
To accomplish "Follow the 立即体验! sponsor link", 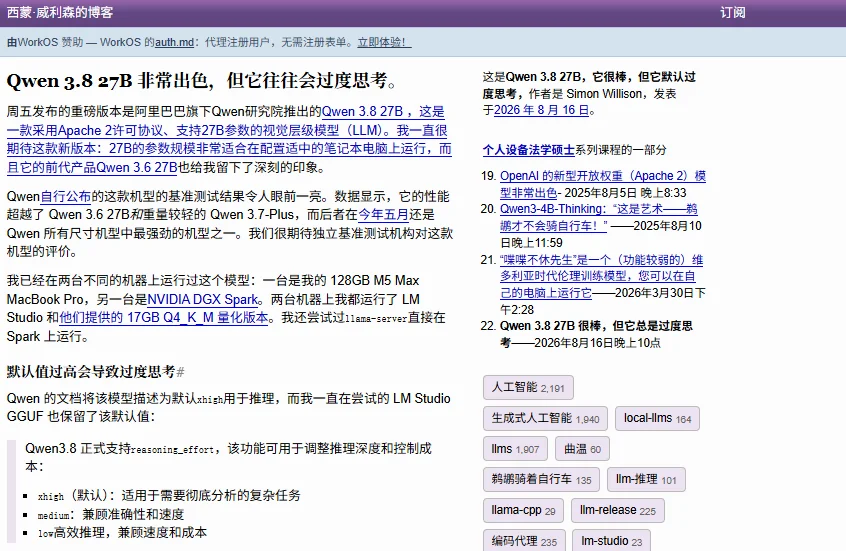I will (x=384, y=42).
